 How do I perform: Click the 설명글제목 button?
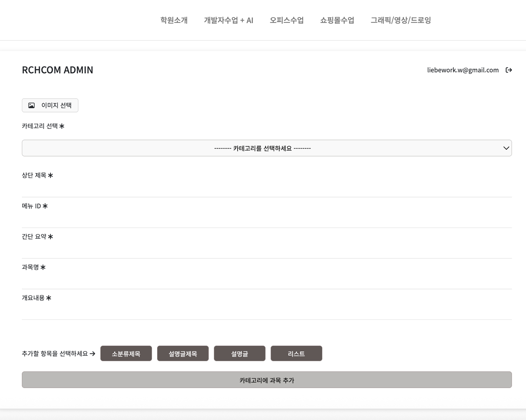pyautogui.click(x=183, y=354)
